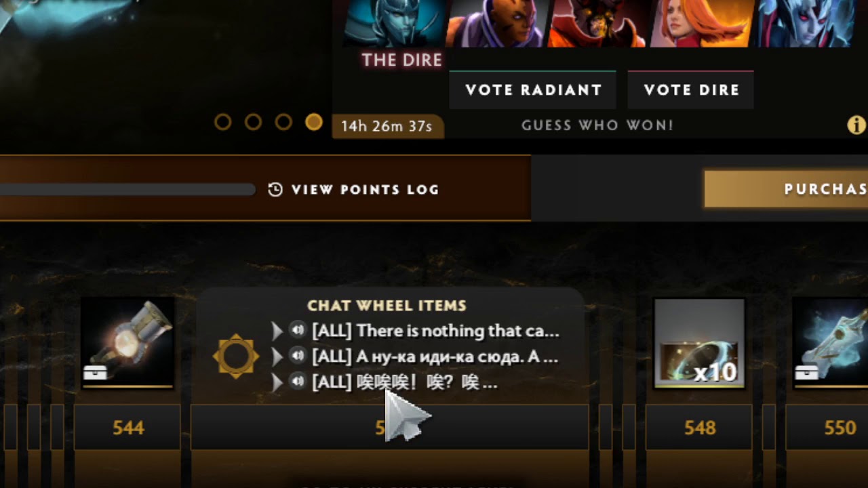868x488 pixels.
Task: Click the level 544 reward tab
Action: [127, 428]
